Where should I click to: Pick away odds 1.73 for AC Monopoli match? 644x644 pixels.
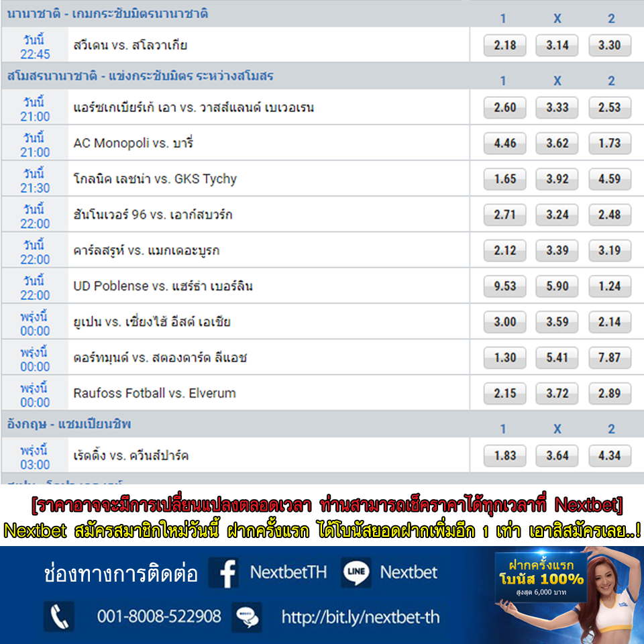coord(609,144)
